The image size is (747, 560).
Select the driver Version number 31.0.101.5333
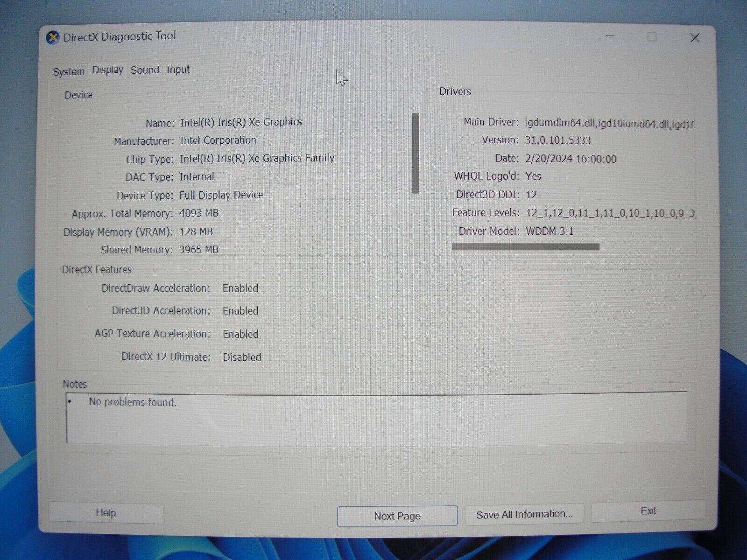(x=558, y=140)
